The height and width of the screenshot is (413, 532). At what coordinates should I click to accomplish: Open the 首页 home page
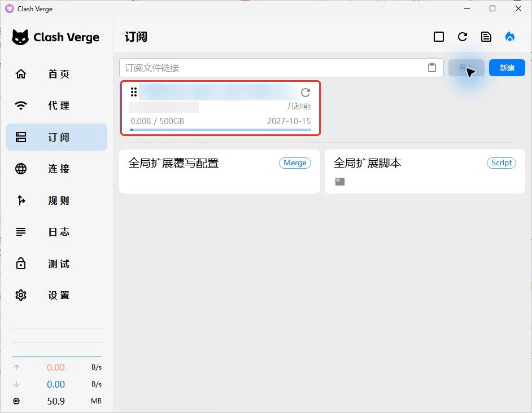tap(56, 74)
